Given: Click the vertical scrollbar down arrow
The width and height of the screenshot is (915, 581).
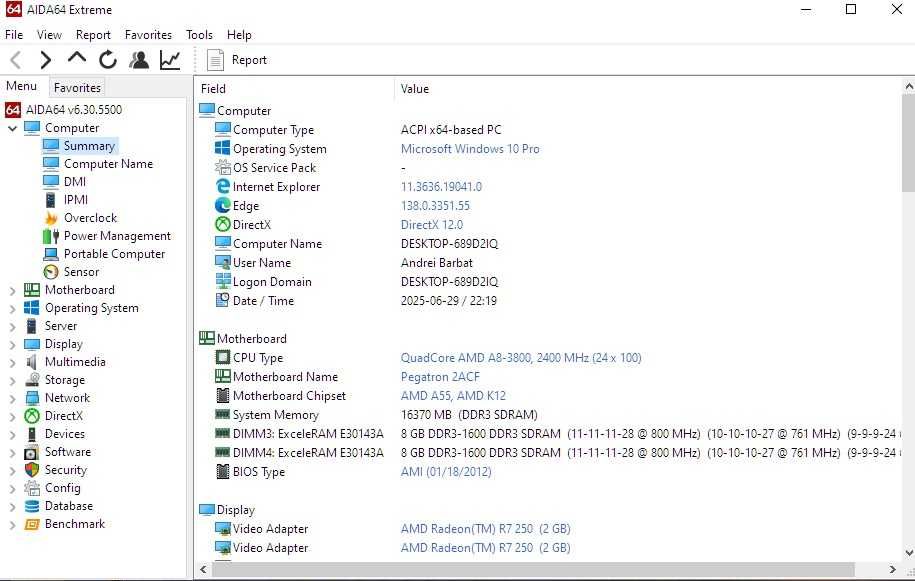Looking at the screenshot, I should [909, 552].
